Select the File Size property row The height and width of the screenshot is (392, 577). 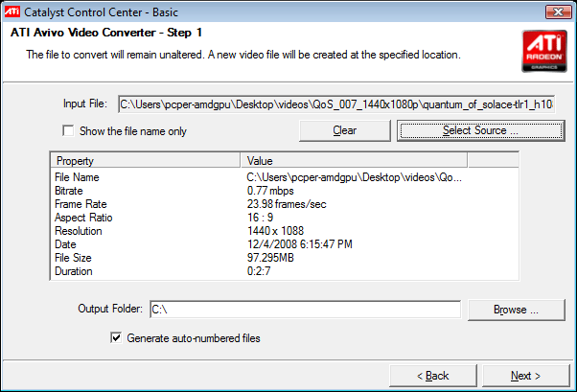click(x=284, y=258)
